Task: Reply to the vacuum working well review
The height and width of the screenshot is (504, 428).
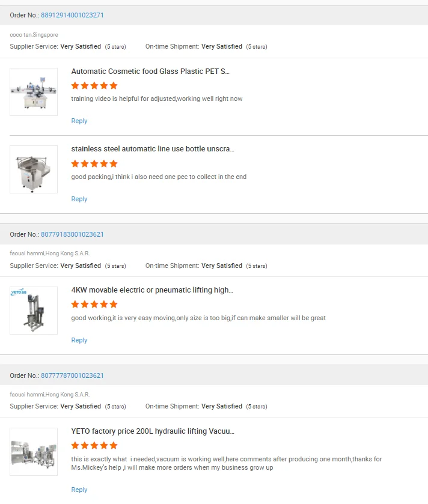Action: (x=79, y=490)
